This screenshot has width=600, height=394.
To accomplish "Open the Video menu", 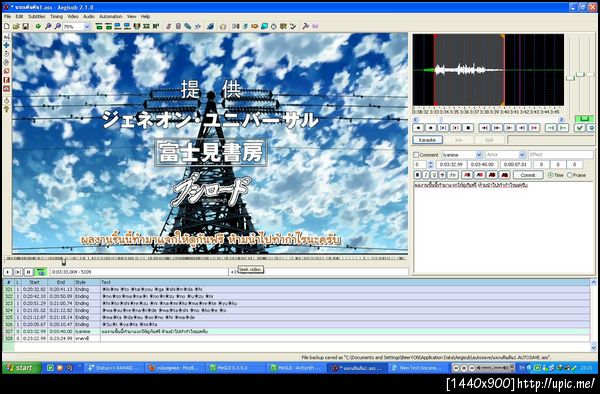I will coord(73,17).
